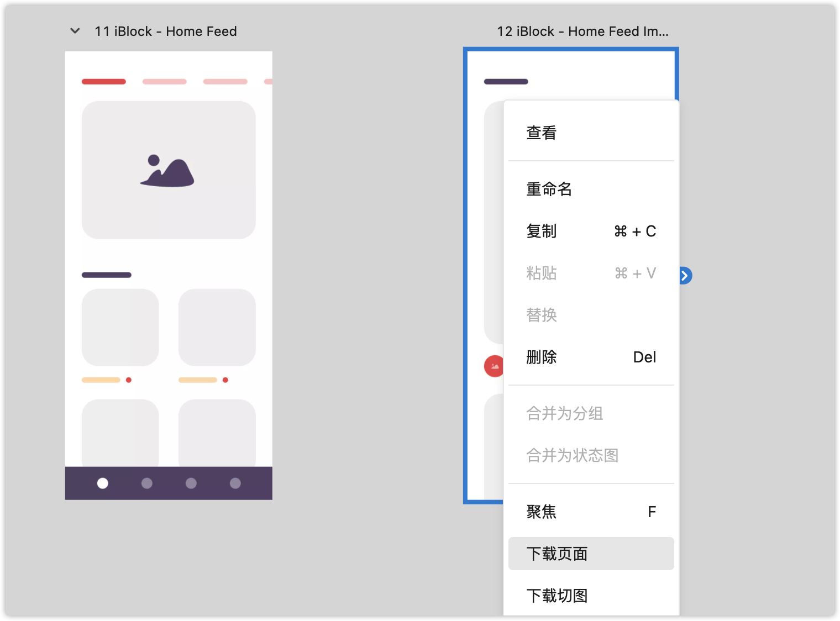Click image placeholder icon in Home Feed

[167, 171]
